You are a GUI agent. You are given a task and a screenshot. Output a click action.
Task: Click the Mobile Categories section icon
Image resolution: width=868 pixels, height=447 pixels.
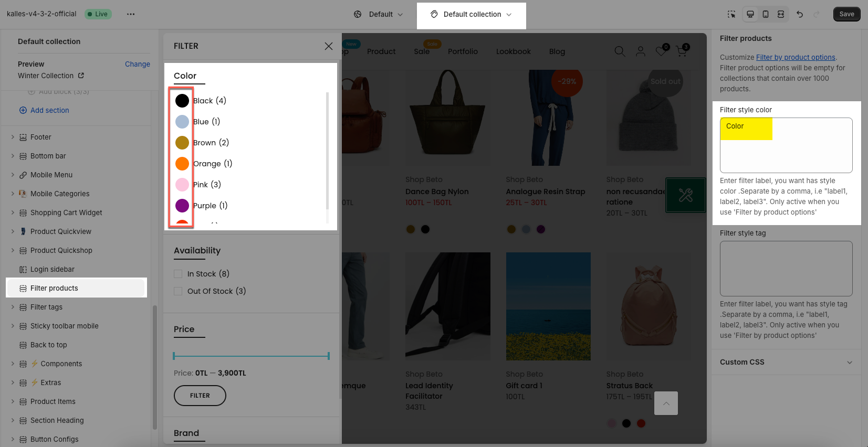[x=23, y=194]
